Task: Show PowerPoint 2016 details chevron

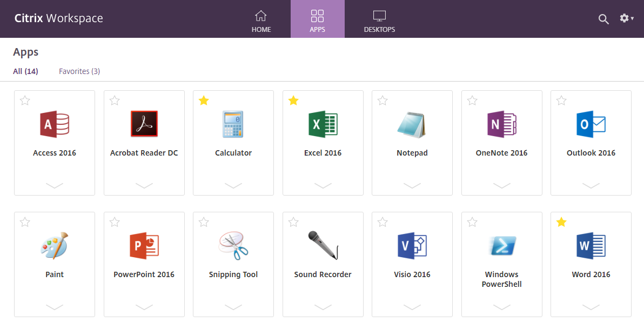Action: point(144,307)
